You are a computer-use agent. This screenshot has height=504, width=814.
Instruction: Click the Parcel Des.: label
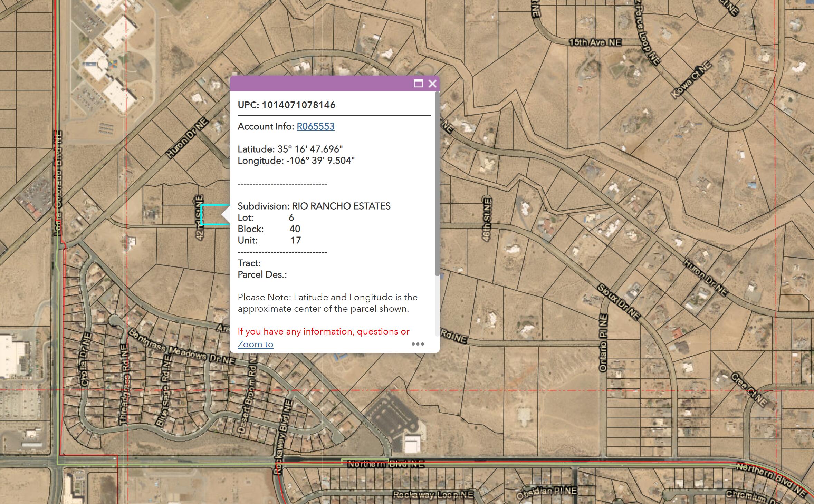click(x=262, y=274)
